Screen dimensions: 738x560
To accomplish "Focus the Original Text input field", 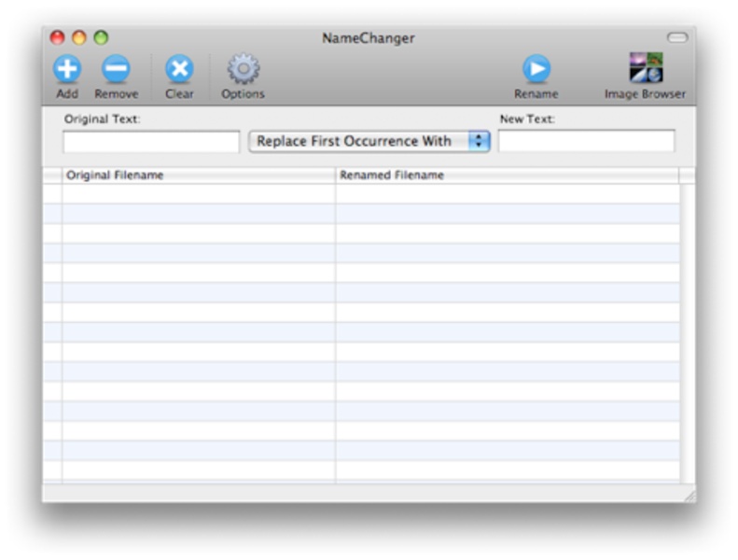I will click(151, 142).
